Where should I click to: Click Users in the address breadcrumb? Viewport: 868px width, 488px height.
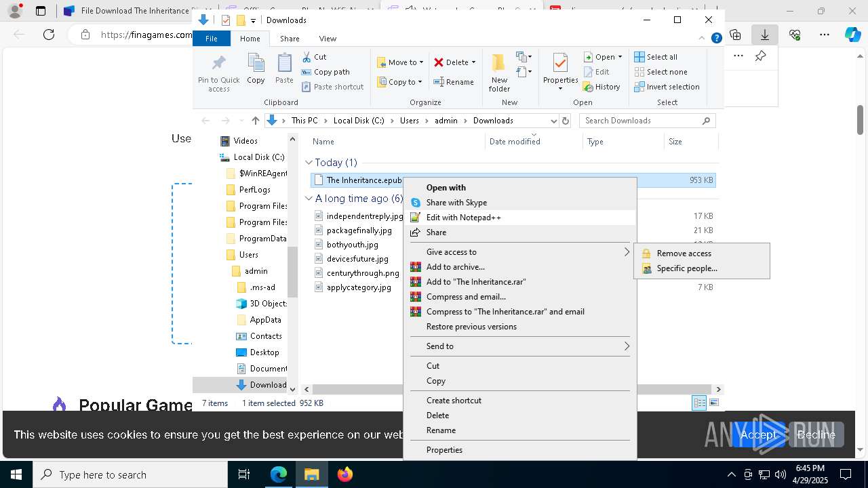(x=410, y=121)
